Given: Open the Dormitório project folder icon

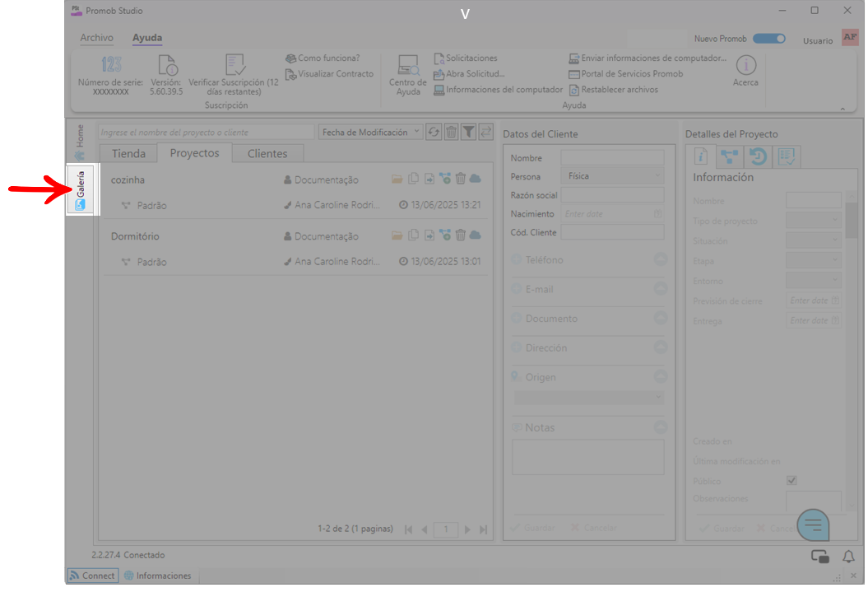Looking at the screenshot, I should [397, 235].
